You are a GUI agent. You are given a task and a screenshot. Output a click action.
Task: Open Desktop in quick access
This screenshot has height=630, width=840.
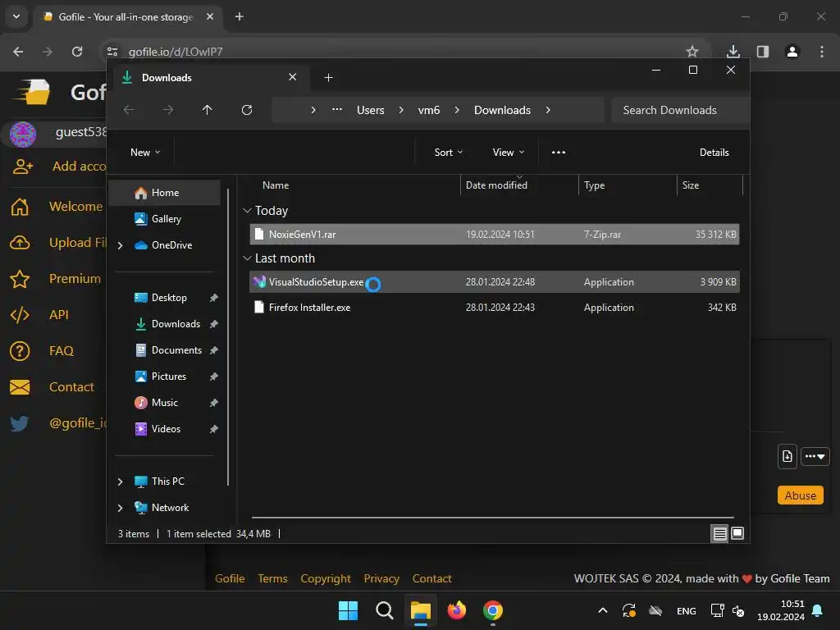(x=168, y=298)
